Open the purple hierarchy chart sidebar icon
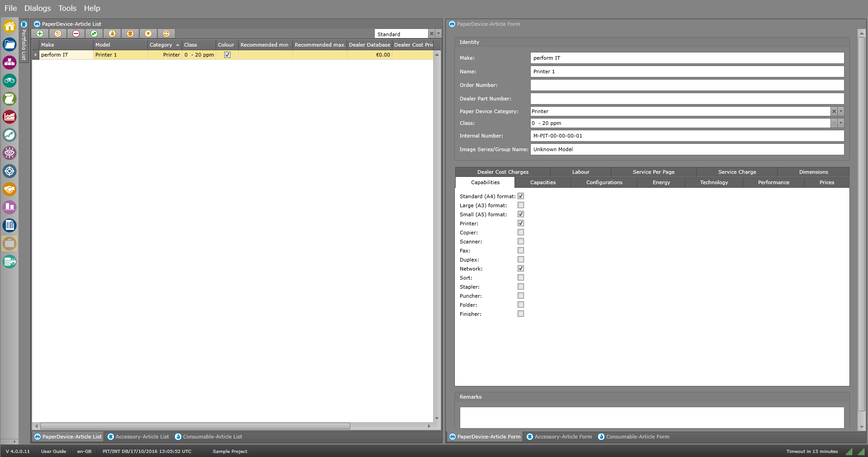Image resolution: width=868 pixels, height=457 pixels. 9,62
